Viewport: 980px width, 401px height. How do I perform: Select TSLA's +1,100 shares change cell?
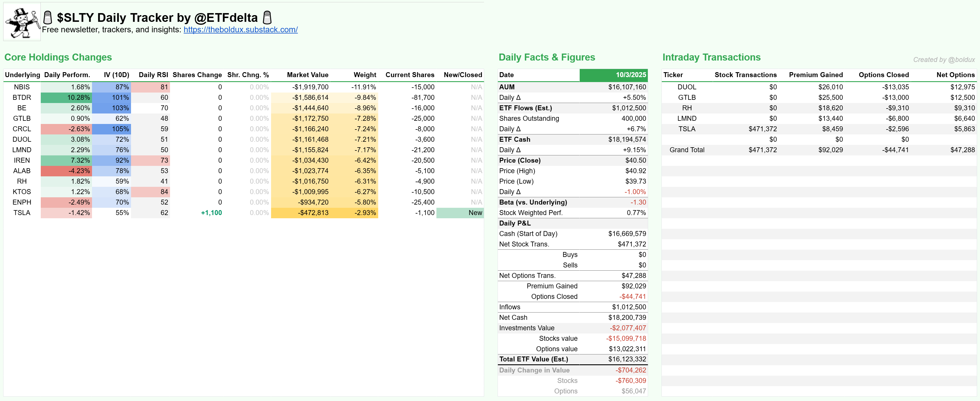pos(211,213)
